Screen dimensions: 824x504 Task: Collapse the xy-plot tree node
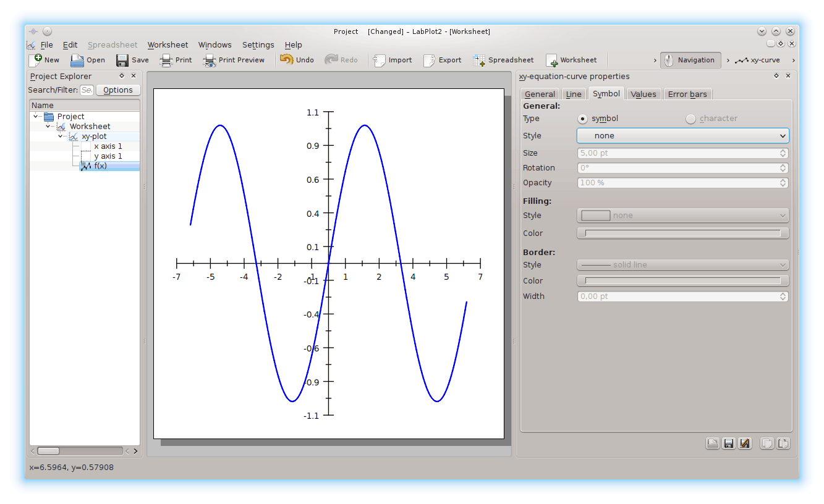(x=61, y=136)
